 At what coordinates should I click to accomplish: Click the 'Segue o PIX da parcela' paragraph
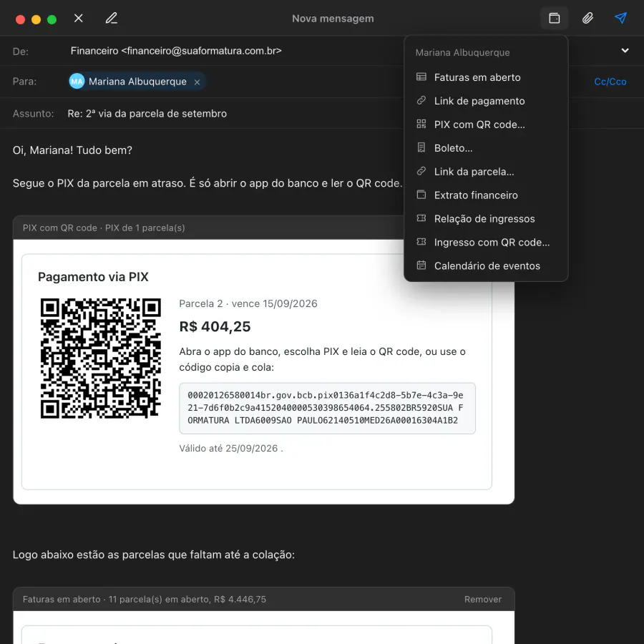208,183
